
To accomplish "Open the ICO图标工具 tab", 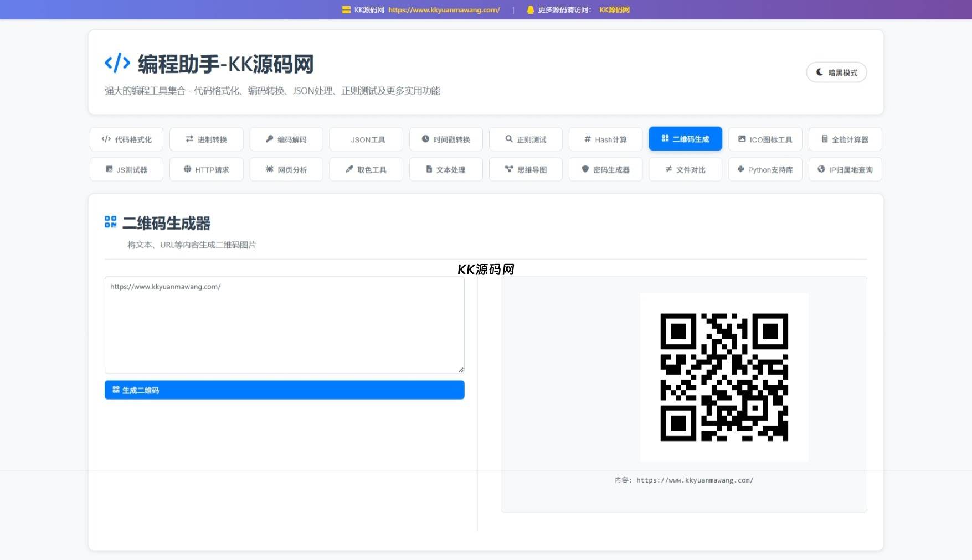I will point(765,139).
